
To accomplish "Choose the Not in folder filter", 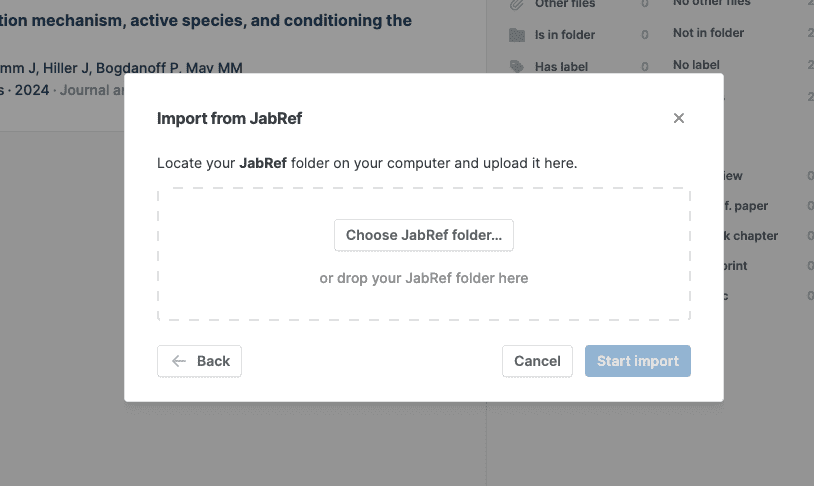I will coord(708,33).
